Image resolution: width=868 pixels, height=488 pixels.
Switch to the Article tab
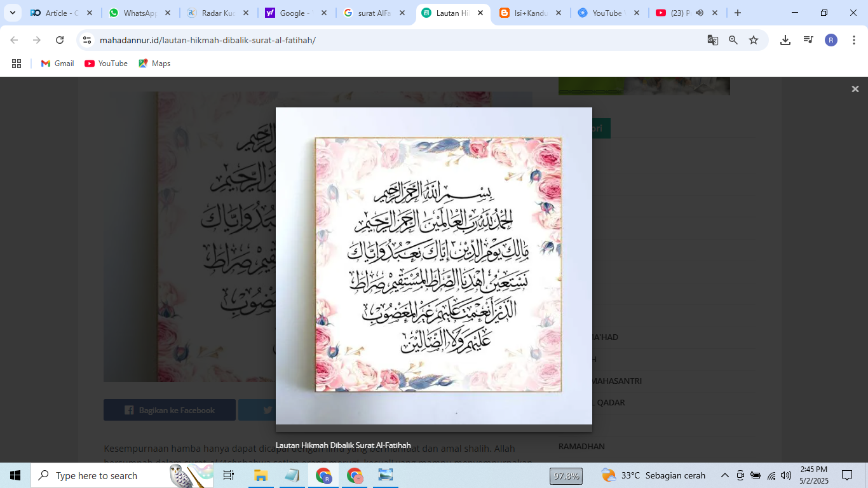(62, 13)
